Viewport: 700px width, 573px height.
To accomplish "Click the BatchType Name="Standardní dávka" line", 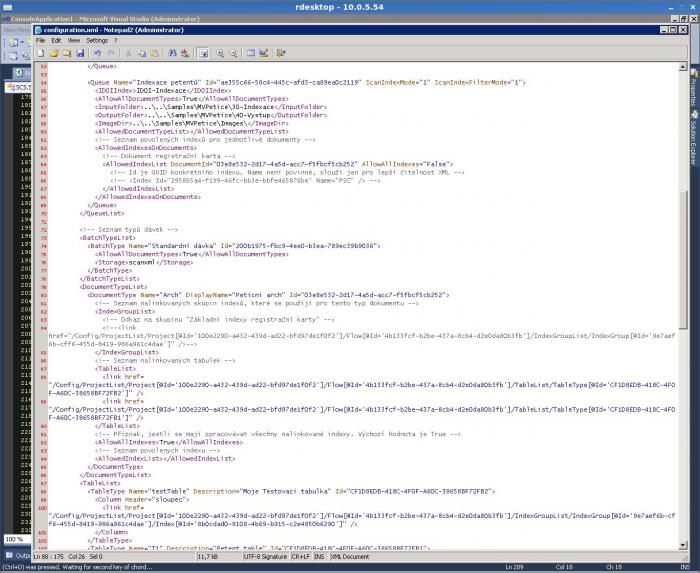I will click(234, 246).
